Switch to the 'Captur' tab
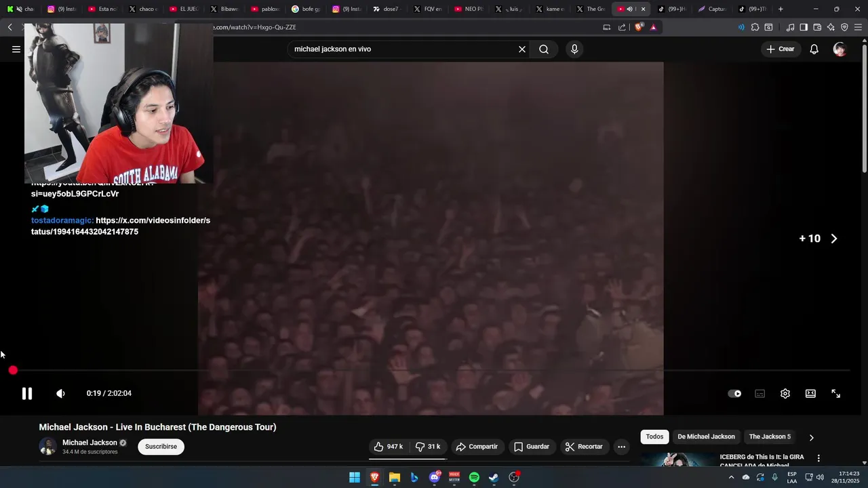This screenshot has height=488, width=868. point(712,9)
